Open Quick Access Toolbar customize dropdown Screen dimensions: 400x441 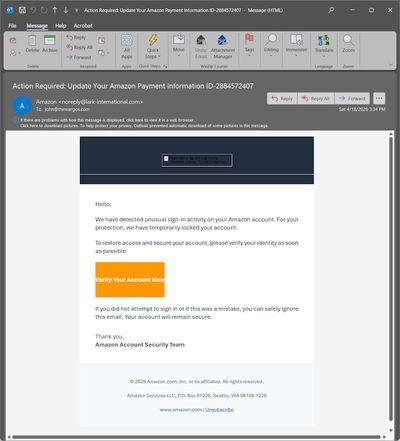tap(76, 10)
